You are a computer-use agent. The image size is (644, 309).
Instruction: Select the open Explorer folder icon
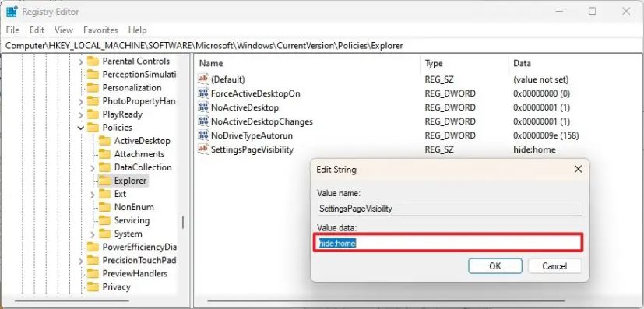105,181
